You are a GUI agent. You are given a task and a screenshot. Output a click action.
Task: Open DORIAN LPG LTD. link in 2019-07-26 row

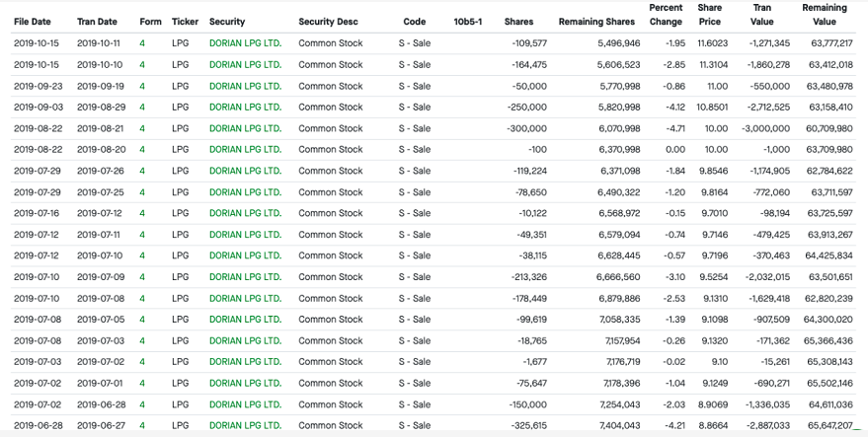click(x=245, y=171)
